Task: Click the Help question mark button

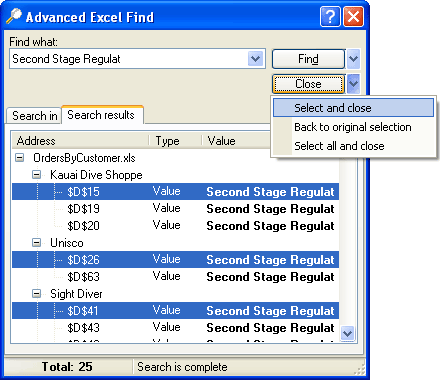Action: pyautogui.click(x=330, y=16)
